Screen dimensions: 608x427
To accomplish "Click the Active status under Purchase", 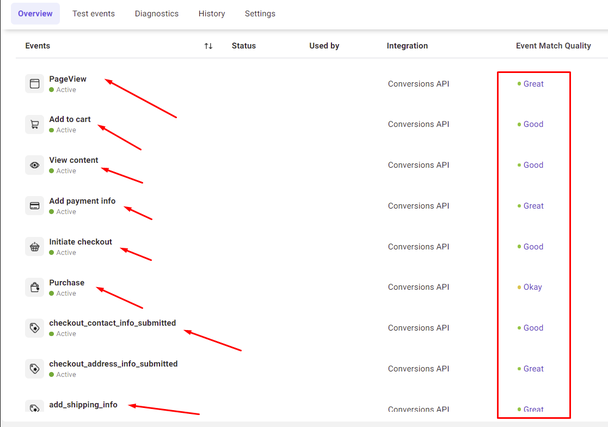I will tap(62, 293).
